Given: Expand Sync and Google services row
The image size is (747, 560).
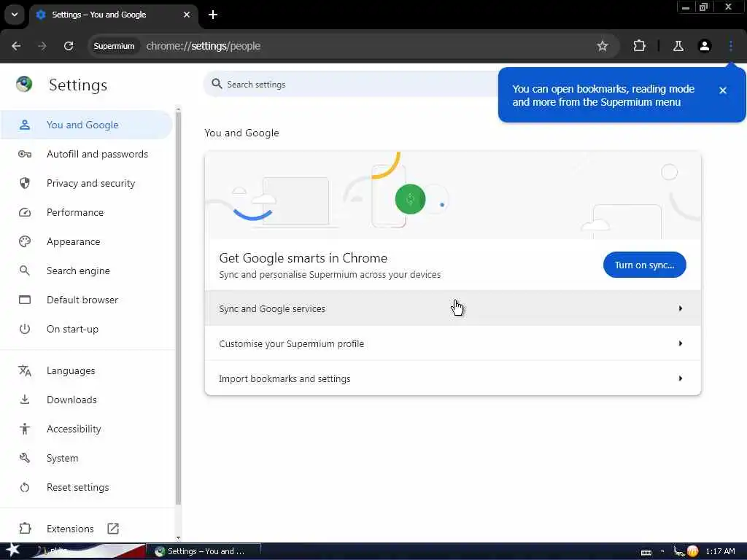Looking at the screenshot, I should (x=452, y=308).
